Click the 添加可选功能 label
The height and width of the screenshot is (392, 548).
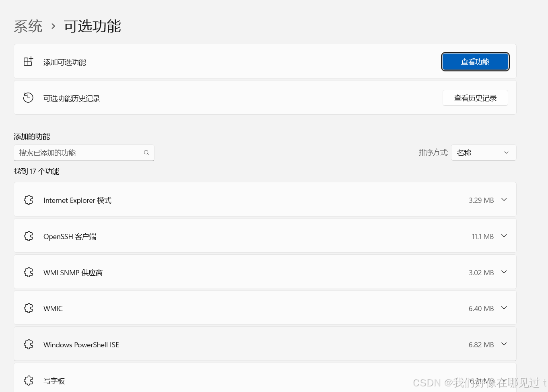pyautogui.click(x=65, y=62)
